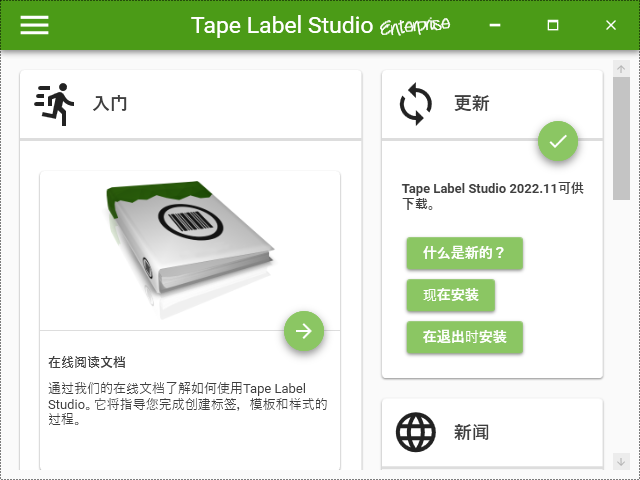Screen dimensions: 640x480
Task: Click the vertical scrollbar thumb
Action: [x=621, y=138]
